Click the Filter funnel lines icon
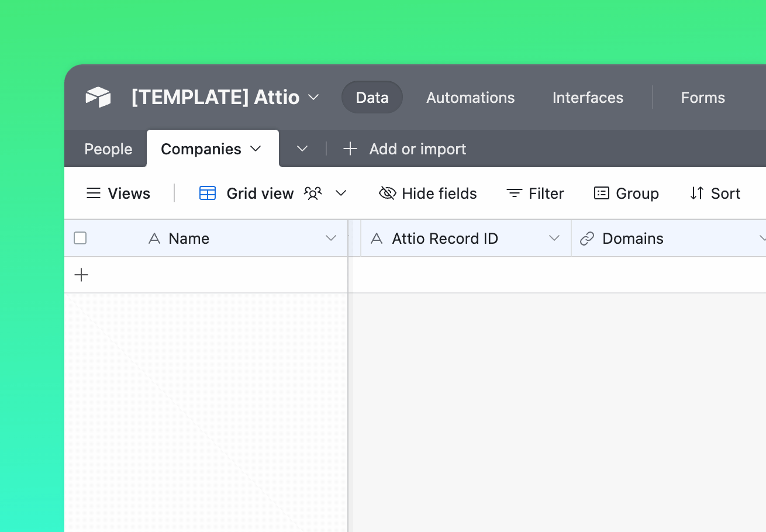This screenshot has width=766, height=532. (x=514, y=194)
